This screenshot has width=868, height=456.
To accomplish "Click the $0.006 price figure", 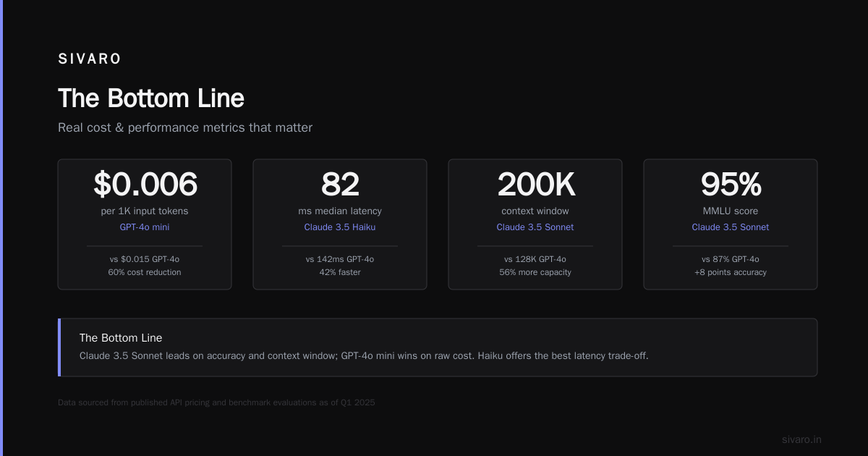I will [x=145, y=184].
